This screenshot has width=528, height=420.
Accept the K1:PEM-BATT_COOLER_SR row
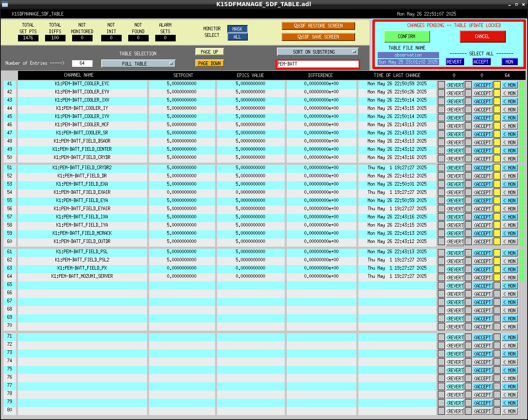point(483,134)
